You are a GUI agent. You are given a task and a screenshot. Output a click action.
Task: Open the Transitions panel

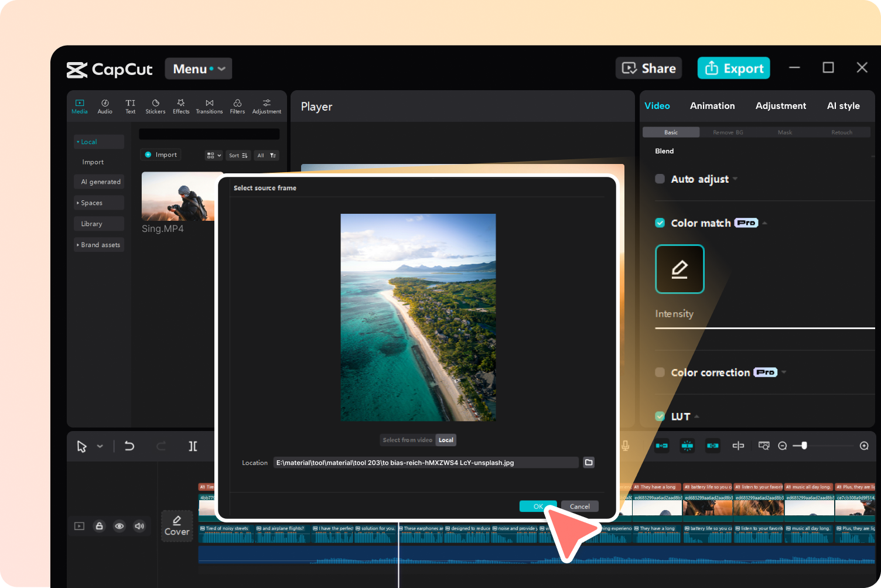(x=209, y=106)
